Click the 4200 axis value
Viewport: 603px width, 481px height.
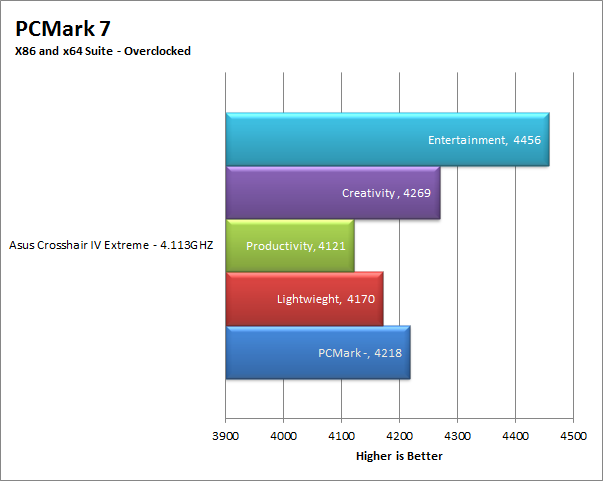point(400,436)
